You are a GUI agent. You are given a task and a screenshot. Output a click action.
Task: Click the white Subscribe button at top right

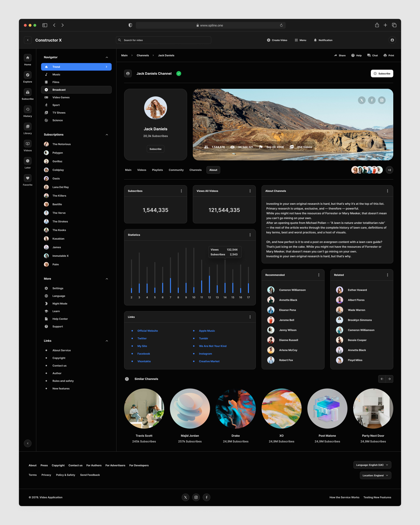(x=382, y=73)
